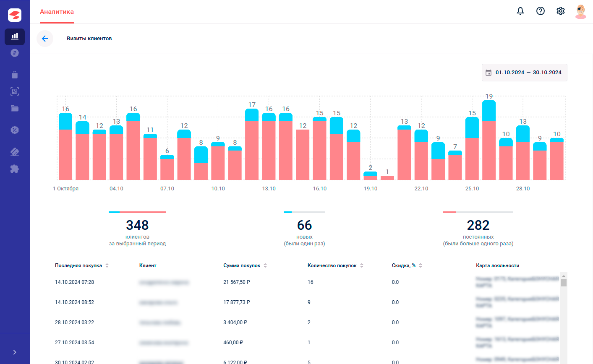Click the chart bar labeled 1
This screenshot has width=593, height=364.
(x=387, y=178)
